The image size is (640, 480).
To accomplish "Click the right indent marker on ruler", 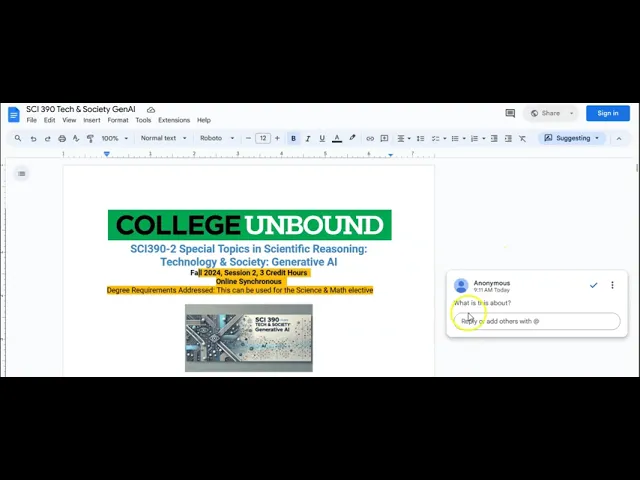I will coord(391,155).
